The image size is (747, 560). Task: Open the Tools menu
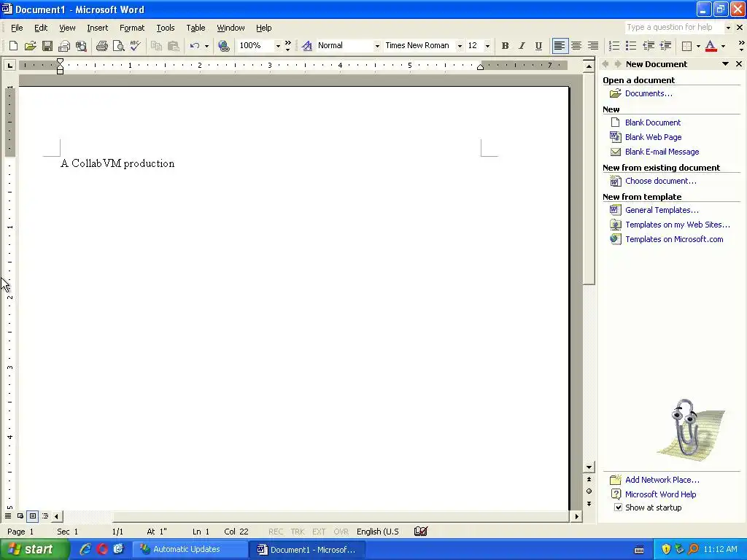point(166,28)
